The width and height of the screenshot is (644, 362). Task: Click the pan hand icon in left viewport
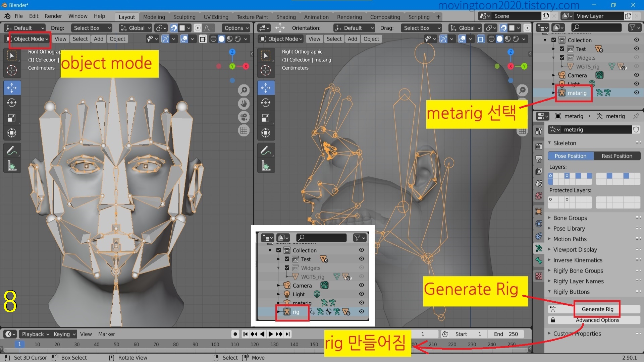(x=244, y=104)
